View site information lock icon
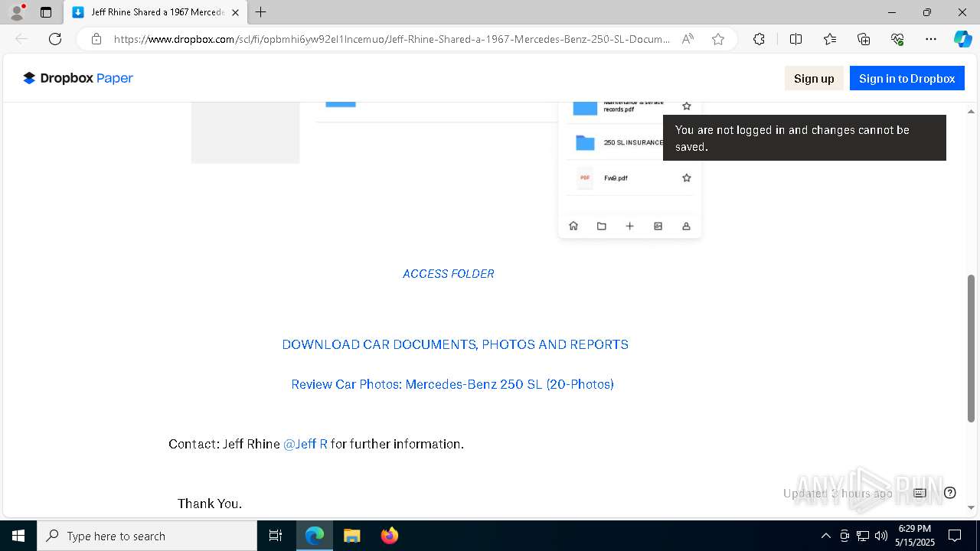Screen dimensions: 980x551 [96, 39]
